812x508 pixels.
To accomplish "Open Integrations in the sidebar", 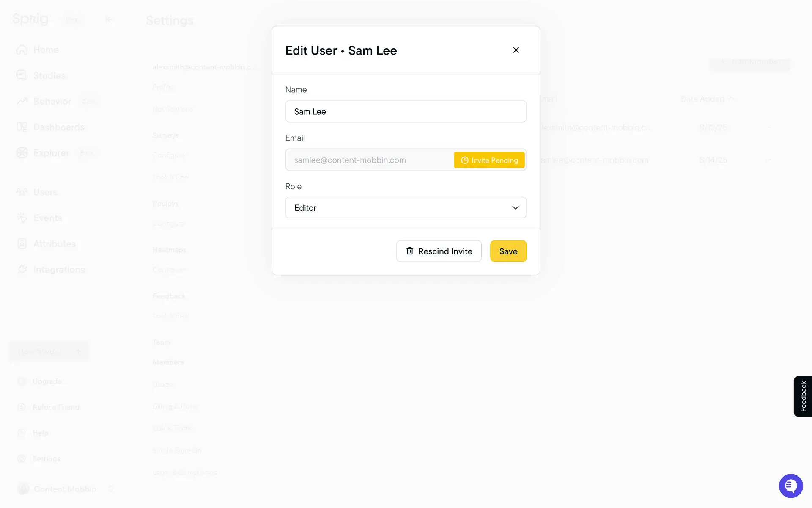I will (x=59, y=270).
